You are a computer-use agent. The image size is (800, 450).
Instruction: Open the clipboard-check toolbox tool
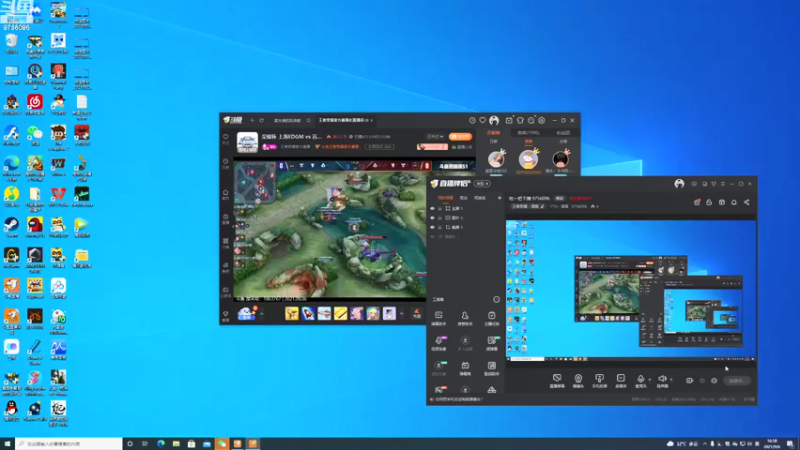click(x=491, y=318)
